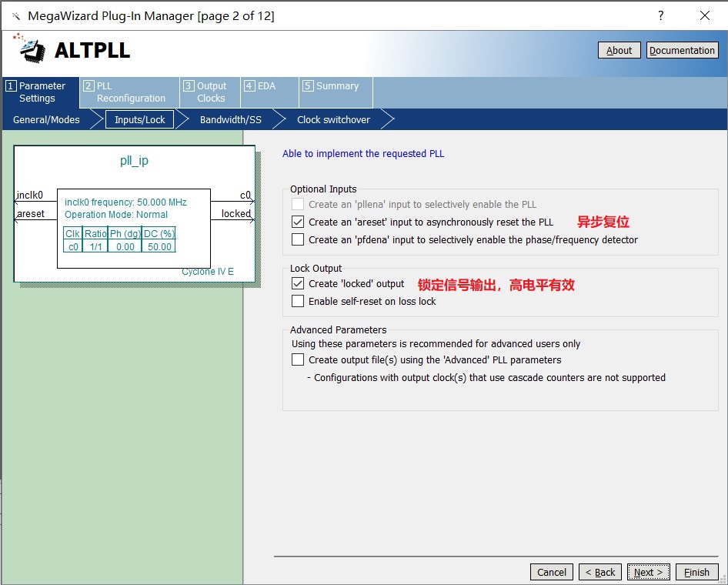Click the Optional Inputs group label
The height and width of the screenshot is (585, 728).
tap(323, 189)
